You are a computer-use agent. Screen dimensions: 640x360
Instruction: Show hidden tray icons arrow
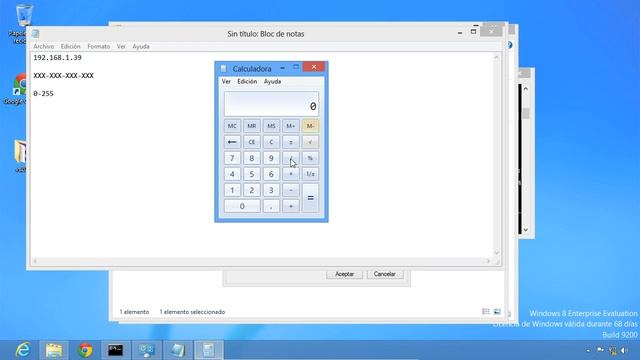coord(588,350)
